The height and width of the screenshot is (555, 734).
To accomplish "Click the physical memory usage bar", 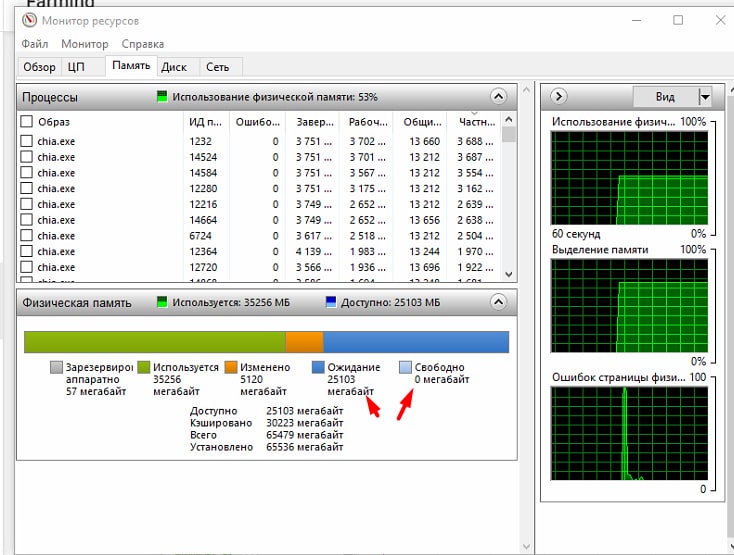I will click(x=266, y=342).
